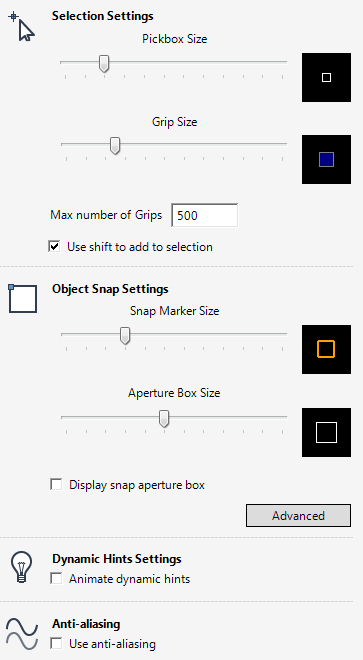Click the Grip Size slider handle
The image size is (363, 660).
point(115,146)
